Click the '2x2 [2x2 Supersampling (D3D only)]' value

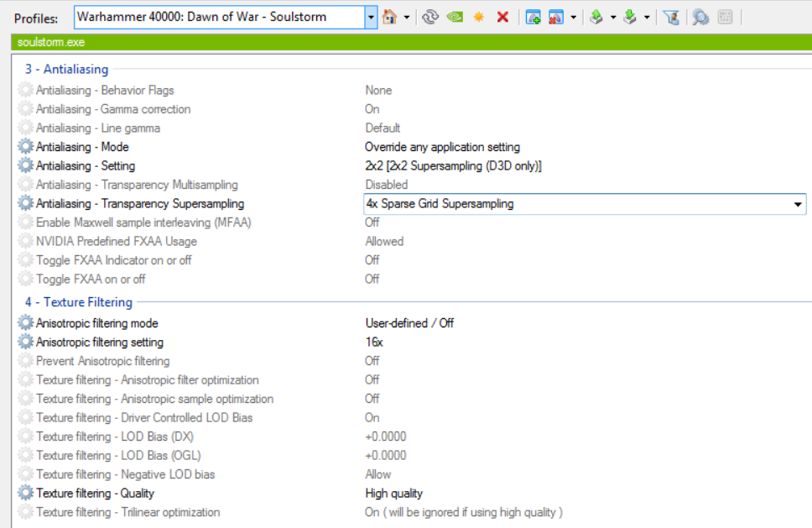[453, 166]
